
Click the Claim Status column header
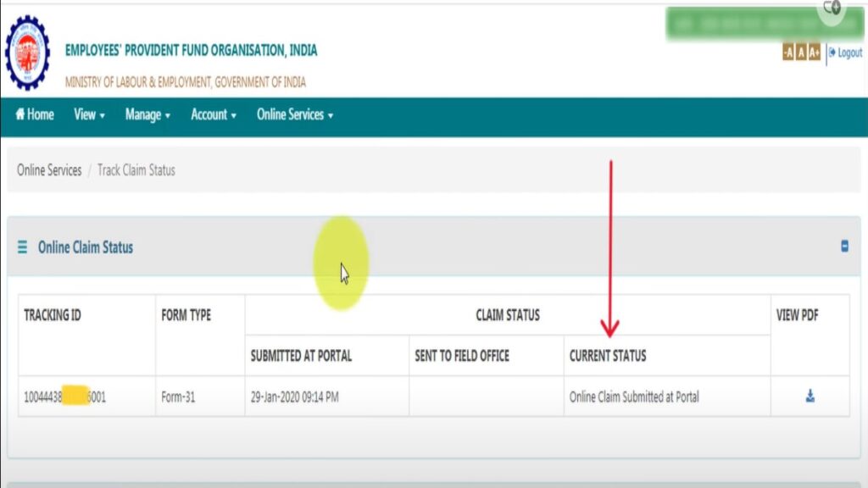(x=508, y=315)
